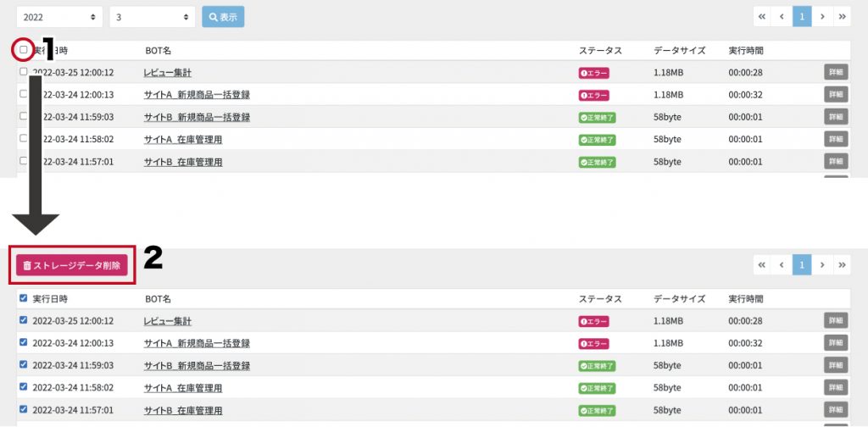Go to first page in top pagination
Viewport: 868px width, 427px height.
762,17
